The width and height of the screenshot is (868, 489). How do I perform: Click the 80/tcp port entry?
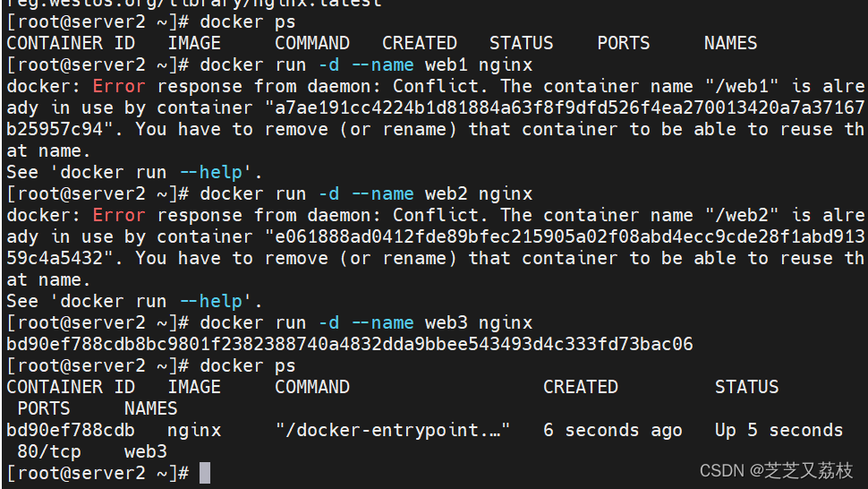[49, 451]
